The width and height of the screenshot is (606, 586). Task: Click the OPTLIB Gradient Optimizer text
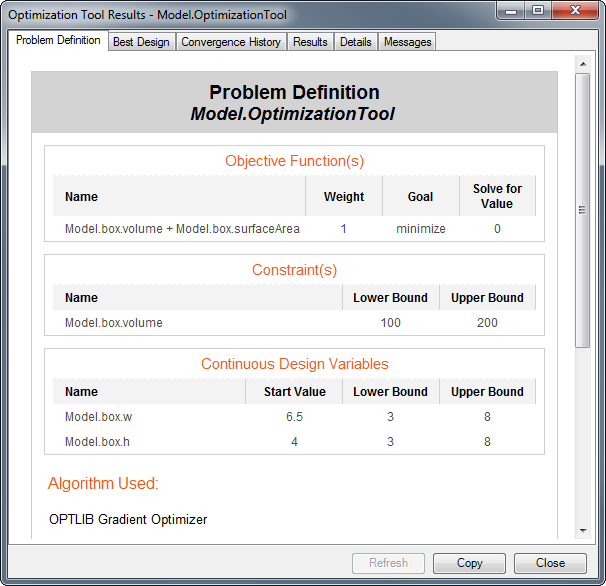pos(127,519)
